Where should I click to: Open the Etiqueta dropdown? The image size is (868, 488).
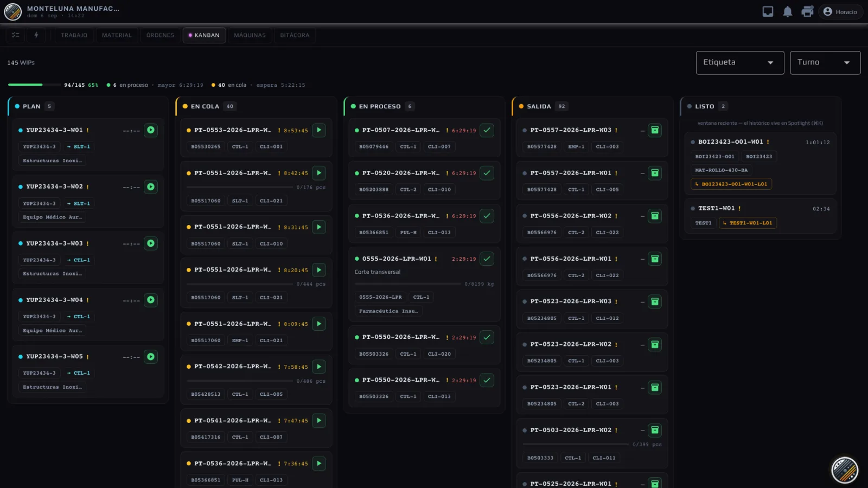pyautogui.click(x=740, y=62)
